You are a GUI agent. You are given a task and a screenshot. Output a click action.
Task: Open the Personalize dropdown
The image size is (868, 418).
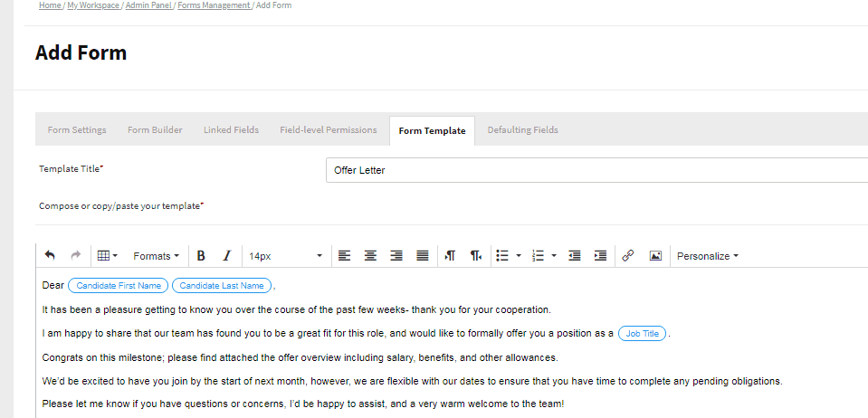coord(708,256)
